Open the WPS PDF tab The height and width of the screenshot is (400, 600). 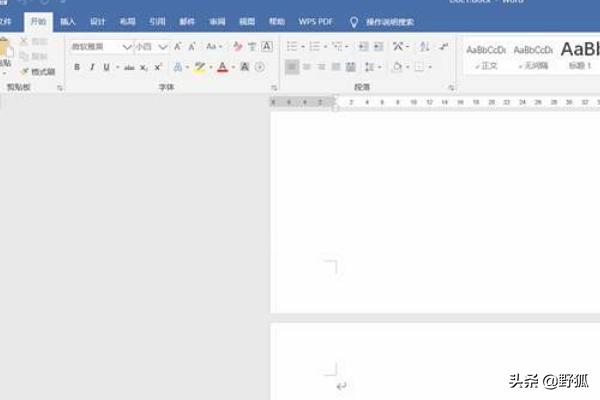point(316,22)
